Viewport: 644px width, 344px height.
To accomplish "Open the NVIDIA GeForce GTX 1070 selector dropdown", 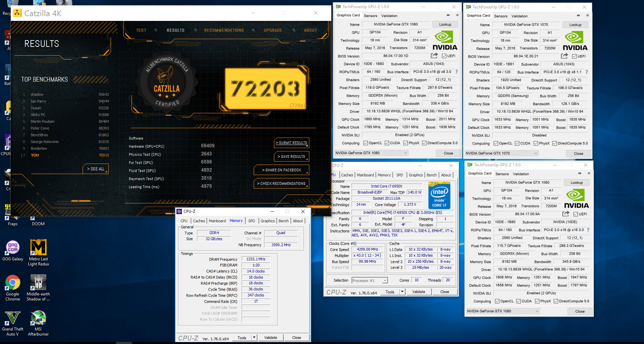I will coord(501,153).
